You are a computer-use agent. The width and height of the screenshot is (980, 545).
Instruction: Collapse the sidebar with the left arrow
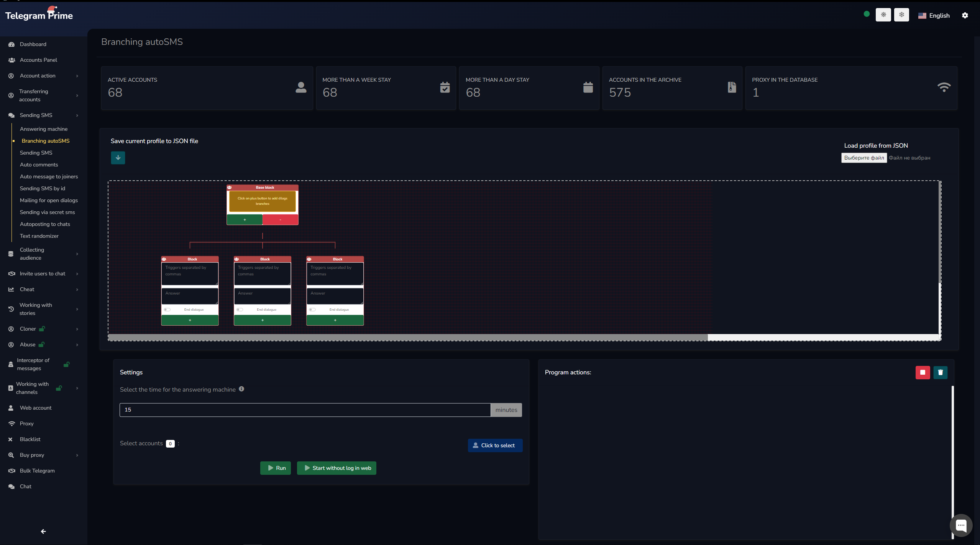click(x=43, y=531)
